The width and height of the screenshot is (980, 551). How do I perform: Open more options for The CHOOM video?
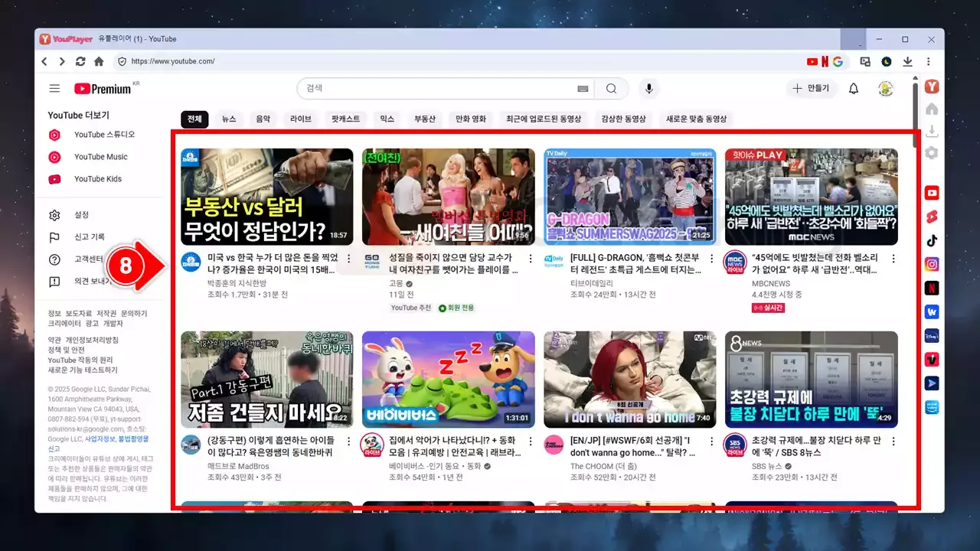pos(712,442)
